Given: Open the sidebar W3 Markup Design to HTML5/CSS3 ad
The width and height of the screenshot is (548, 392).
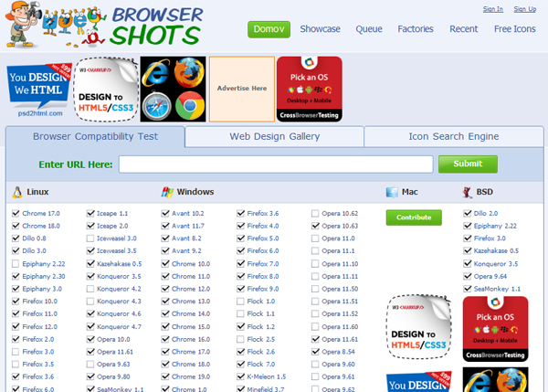Looking at the screenshot, I should pos(418,326).
